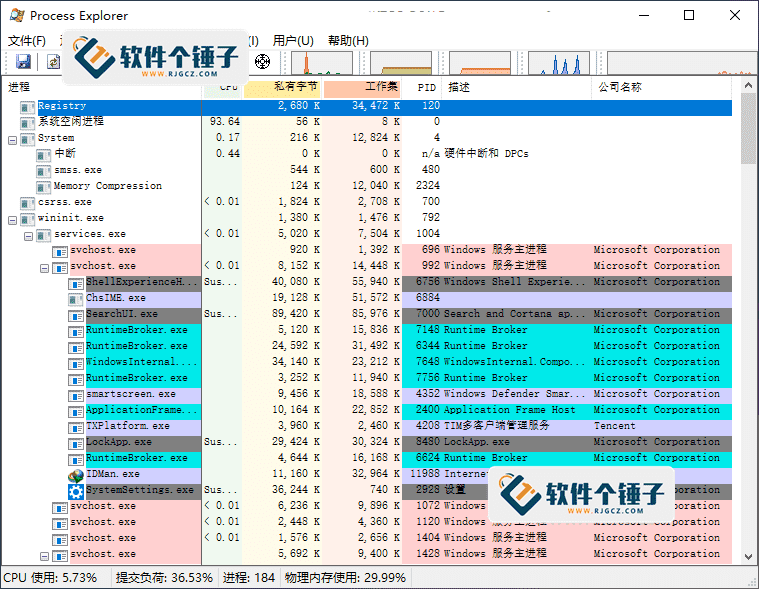Click the 'Tencent' company name cell
This screenshot has width=759, height=589.
click(614, 426)
